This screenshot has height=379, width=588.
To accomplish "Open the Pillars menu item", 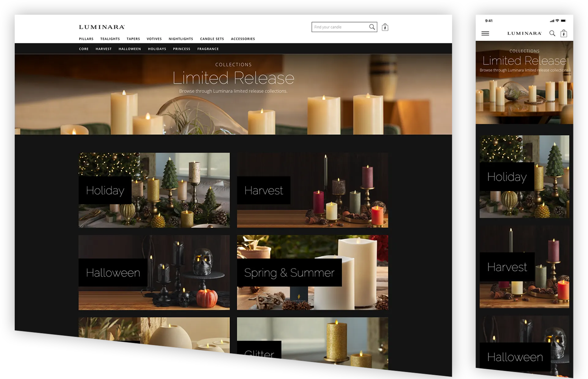I will click(x=86, y=39).
